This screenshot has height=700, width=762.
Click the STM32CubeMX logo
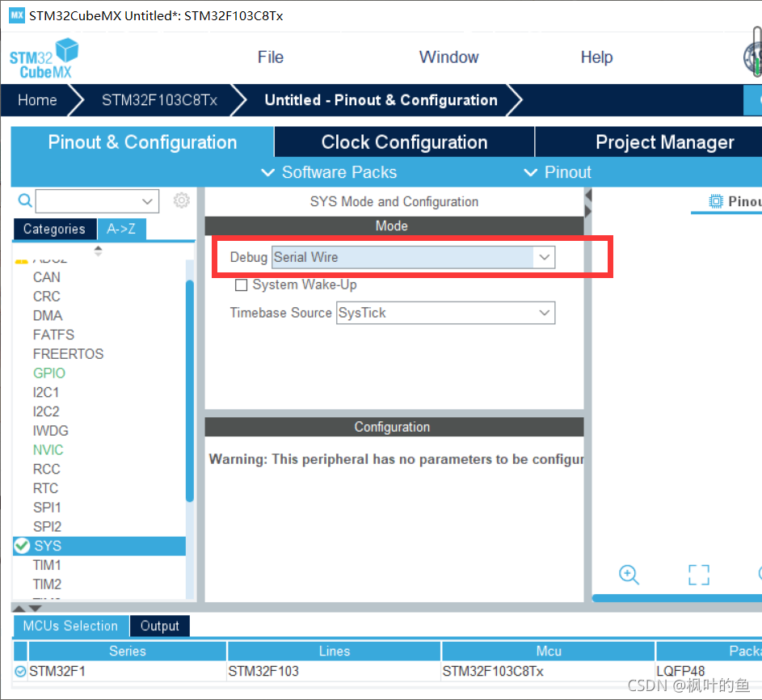click(44, 58)
